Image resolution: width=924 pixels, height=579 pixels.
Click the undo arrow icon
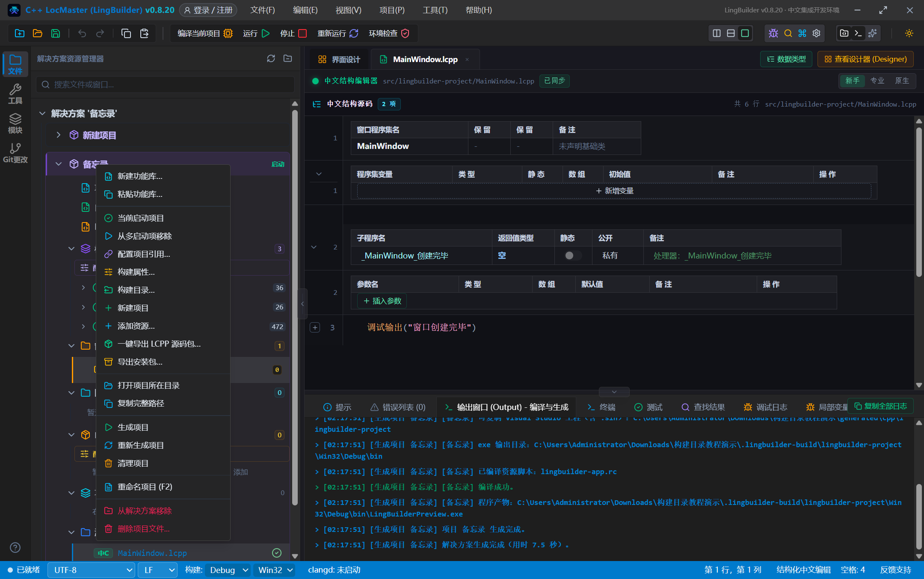[x=82, y=33]
